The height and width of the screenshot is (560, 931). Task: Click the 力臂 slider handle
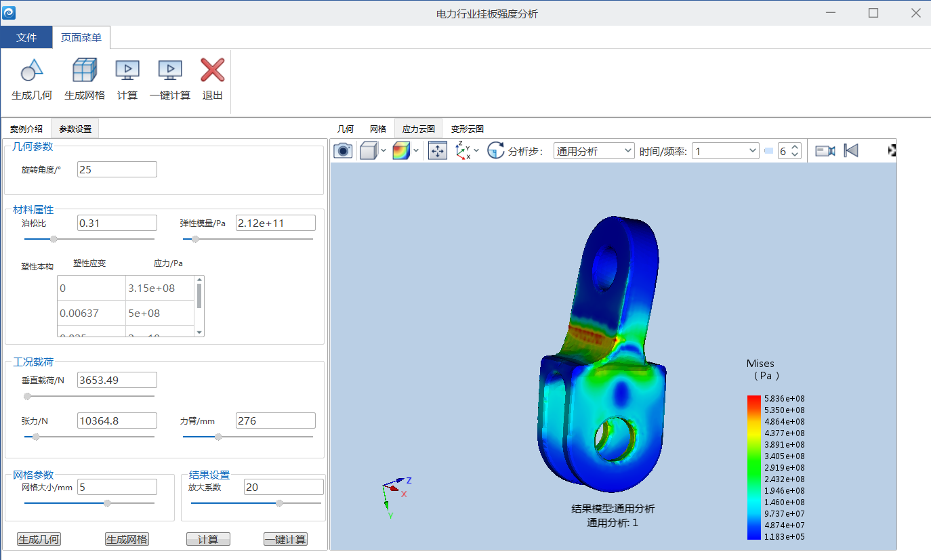218,437
